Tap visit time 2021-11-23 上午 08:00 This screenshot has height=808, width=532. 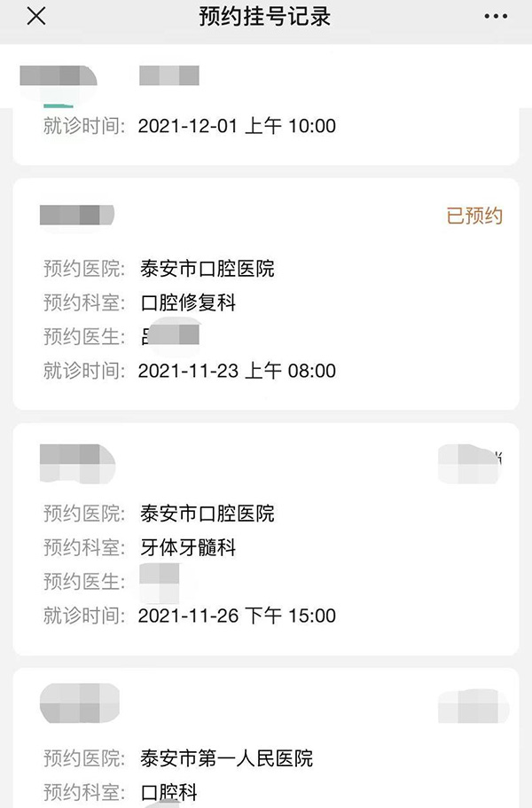pos(237,371)
